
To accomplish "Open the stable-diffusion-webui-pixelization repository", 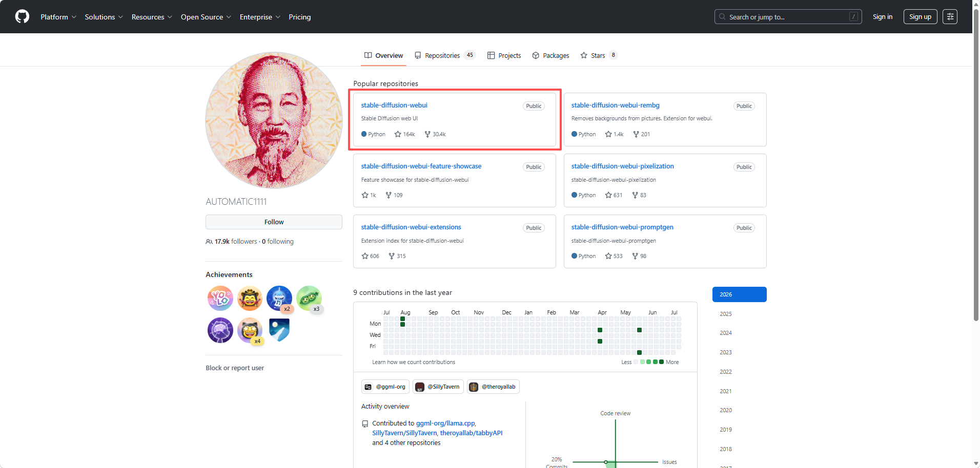I will point(623,166).
